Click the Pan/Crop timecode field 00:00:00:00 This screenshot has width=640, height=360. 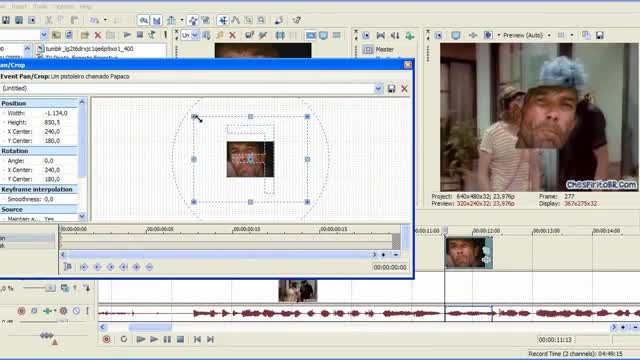coord(390,267)
